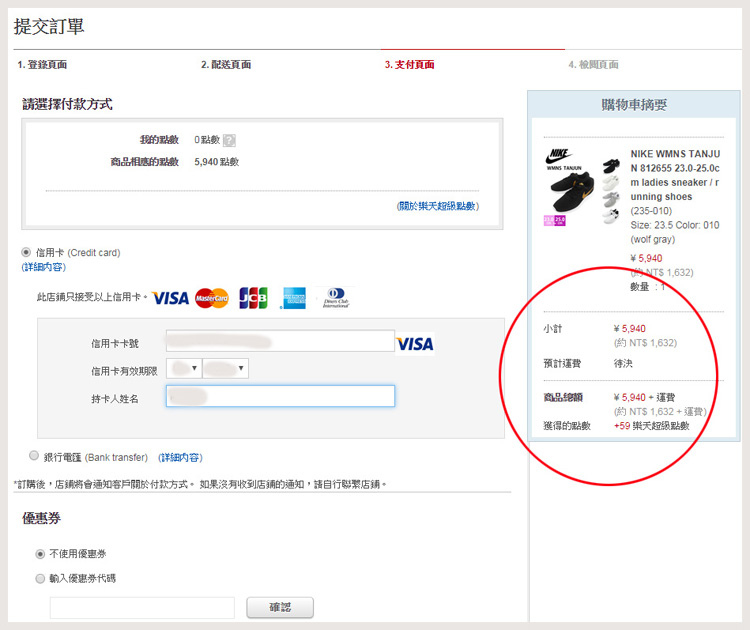Screen dimensions: 750x630
Task: Go to step 2 配送頁面
Action: point(226,65)
